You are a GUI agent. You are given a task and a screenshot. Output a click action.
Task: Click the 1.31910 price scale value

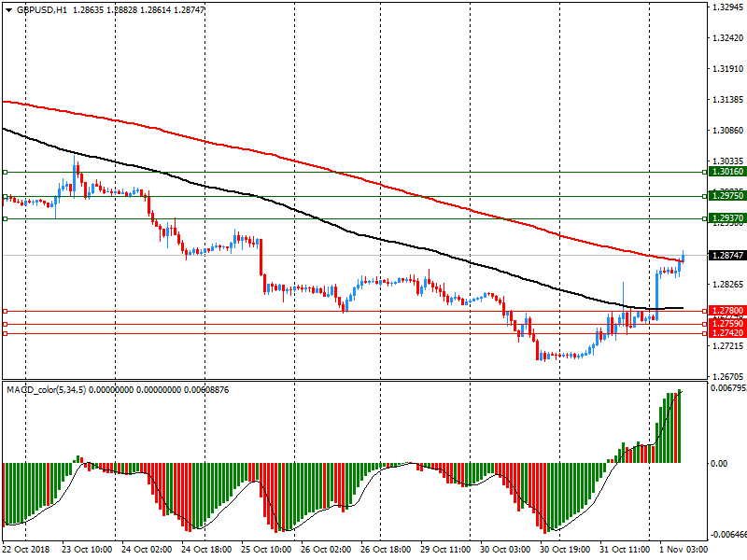(x=728, y=69)
